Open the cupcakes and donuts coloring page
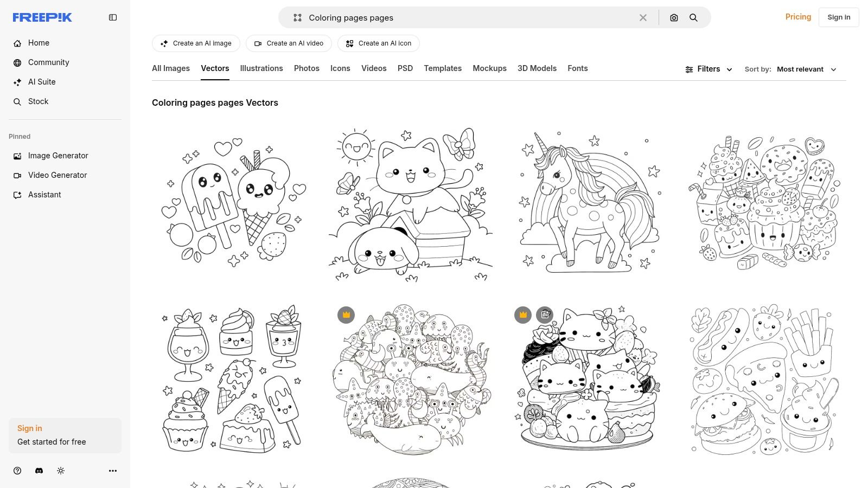Screen dimensions: 868x488 764,203
